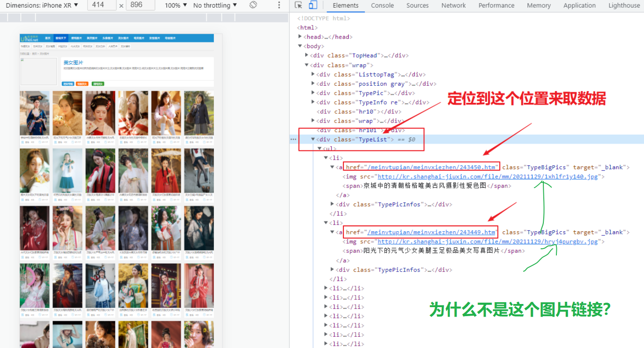Image resolution: width=644 pixels, height=348 pixels.
Task: Expand the head node
Action: click(300, 37)
